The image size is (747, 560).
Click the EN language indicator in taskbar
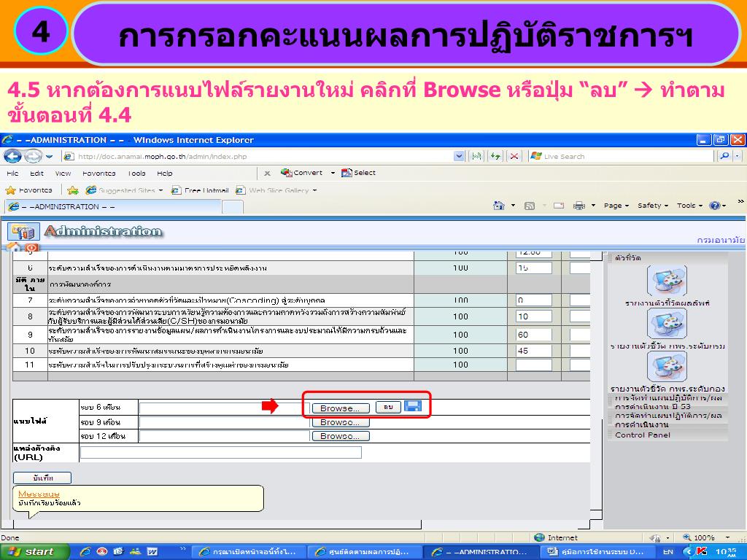click(x=668, y=552)
